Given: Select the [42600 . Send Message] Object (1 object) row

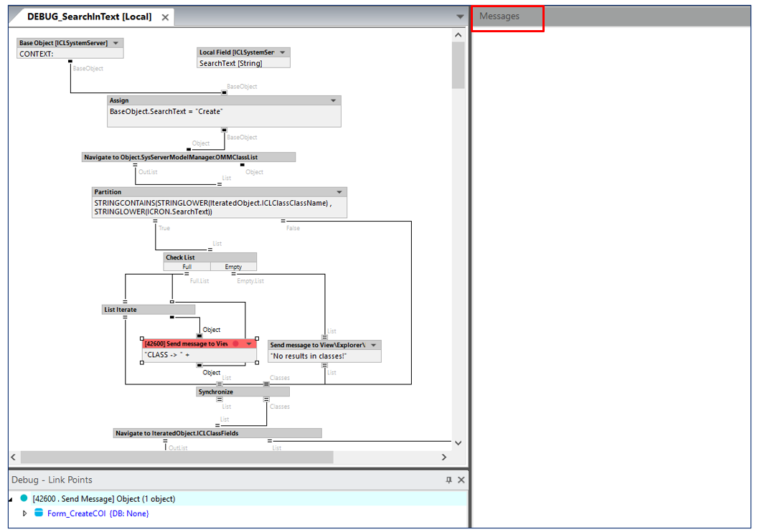Looking at the screenshot, I should pos(238,499).
